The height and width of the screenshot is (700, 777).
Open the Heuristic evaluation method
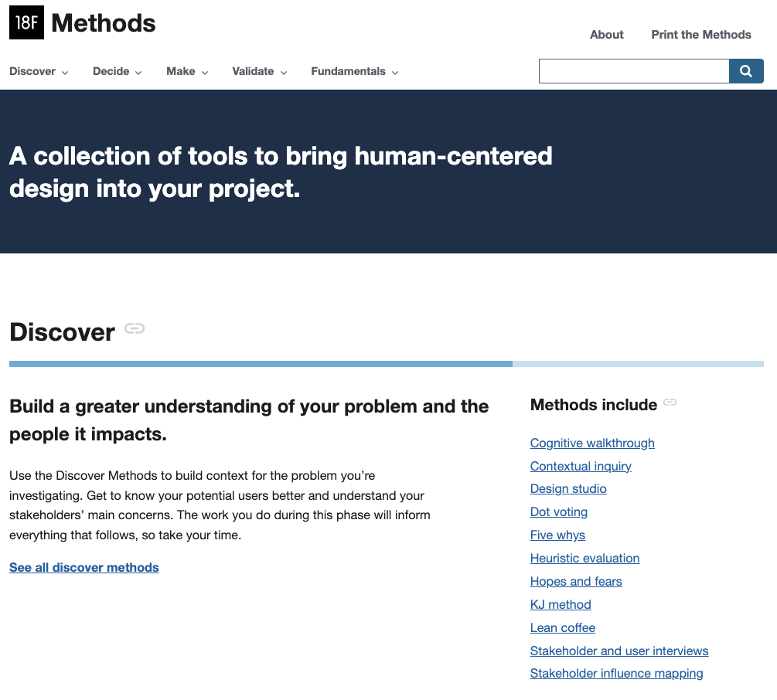584,558
